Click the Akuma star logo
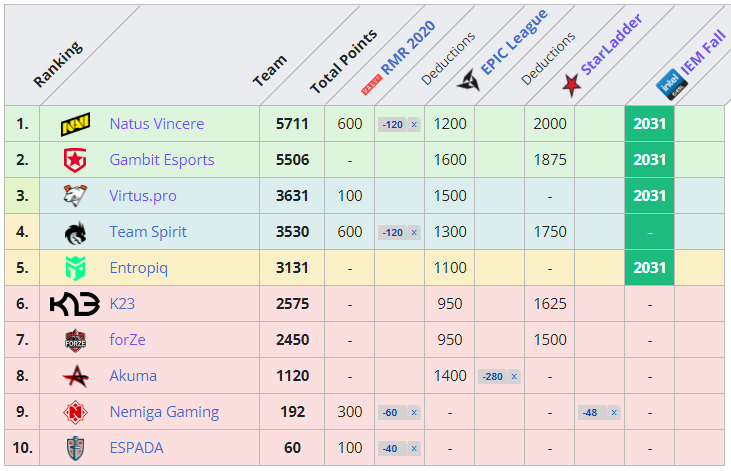731x471 pixels. tap(76, 376)
